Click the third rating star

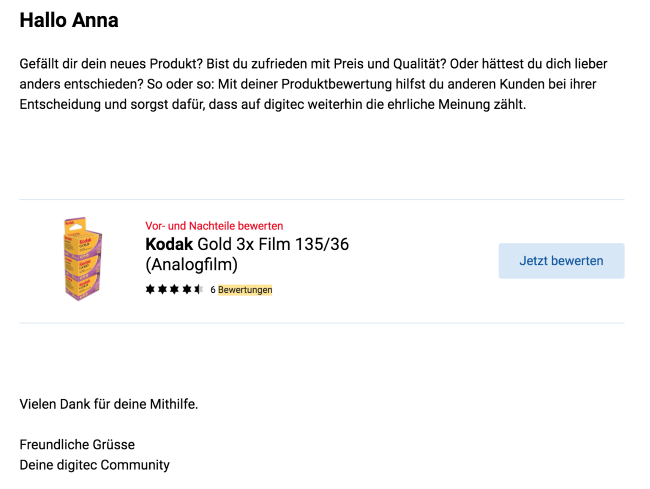coord(174,290)
